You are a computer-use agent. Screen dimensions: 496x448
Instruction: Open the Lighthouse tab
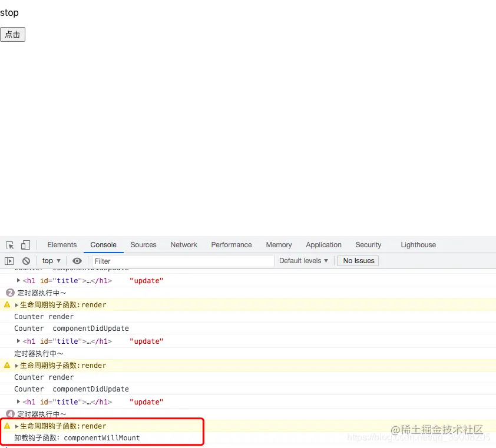418,245
